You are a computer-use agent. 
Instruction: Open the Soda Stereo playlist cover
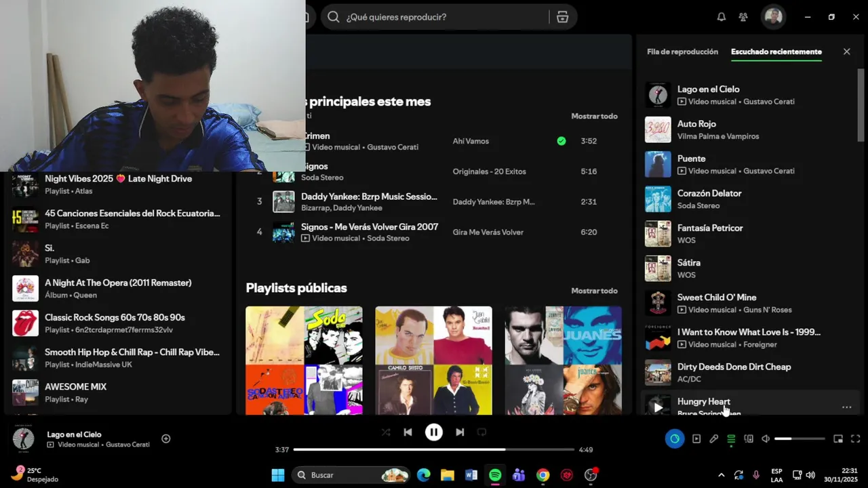[x=304, y=360]
